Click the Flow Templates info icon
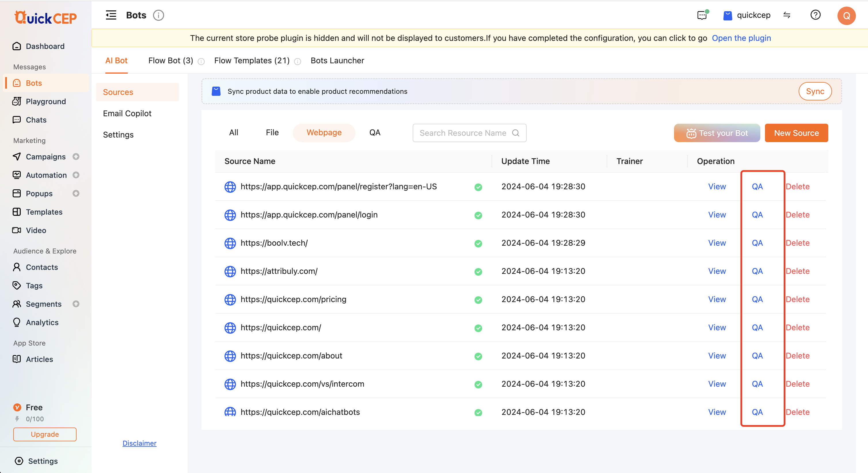This screenshot has height=473, width=868. click(x=298, y=61)
